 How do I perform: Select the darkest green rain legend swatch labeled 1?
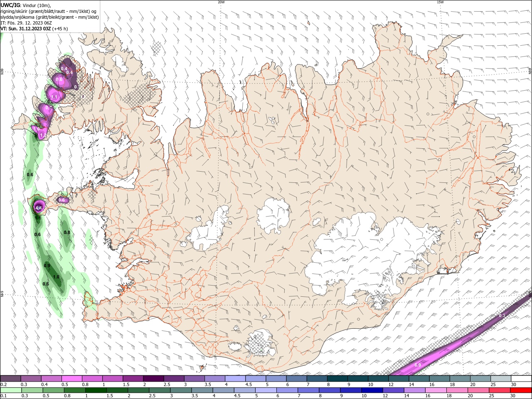click(x=96, y=390)
